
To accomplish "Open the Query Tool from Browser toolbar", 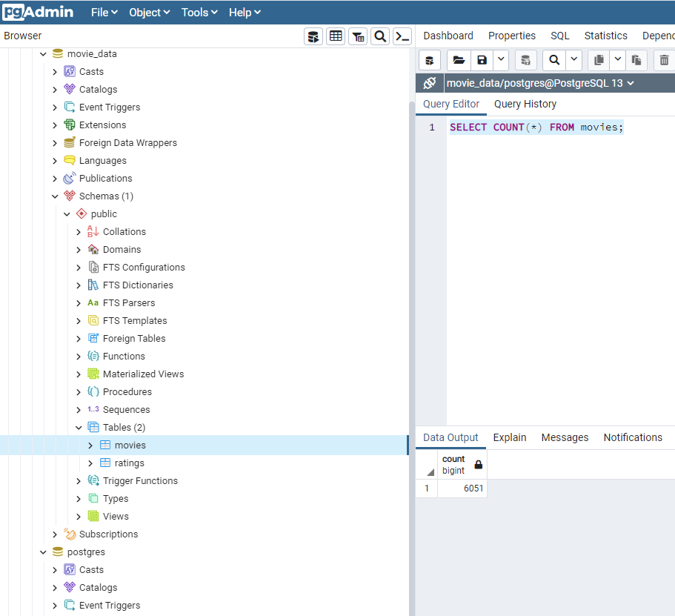I will [313, 36].
